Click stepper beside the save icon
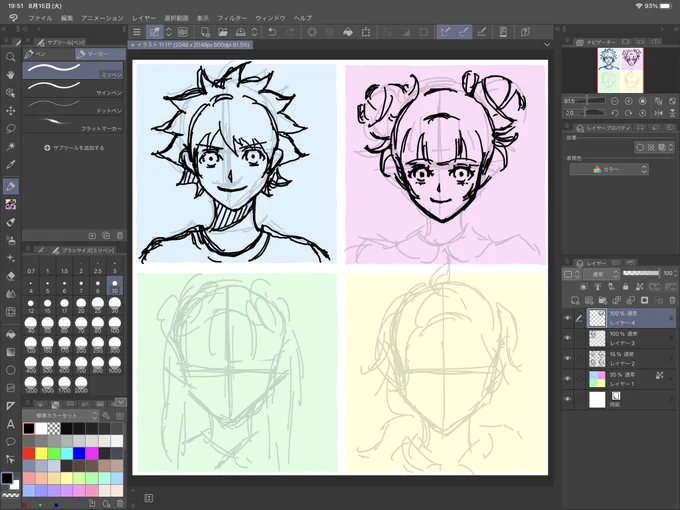Viewport: 680px width, 510px height. (x=255, y=32)
